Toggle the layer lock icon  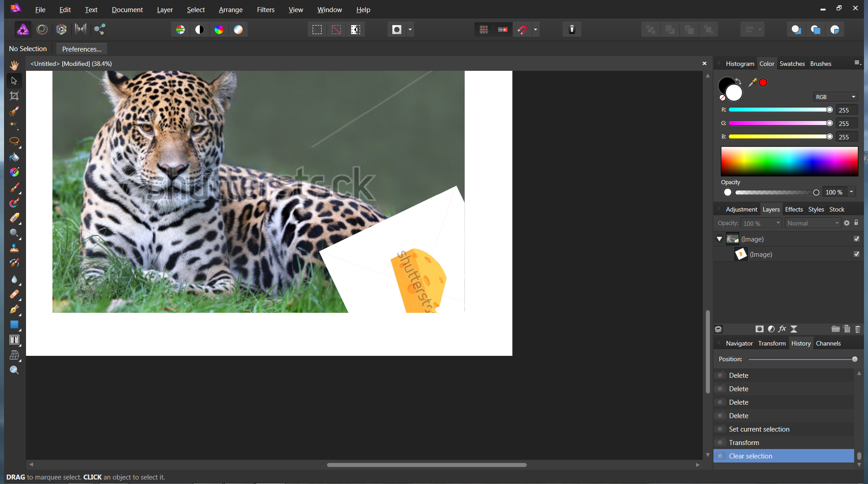856,223
